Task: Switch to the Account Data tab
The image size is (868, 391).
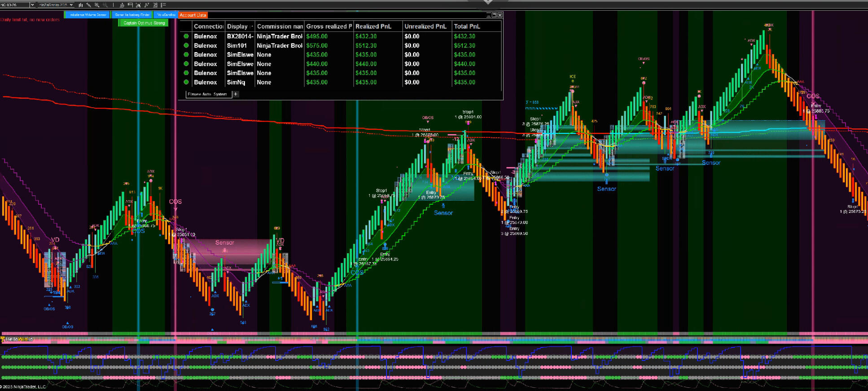Action: coord(193,15)
